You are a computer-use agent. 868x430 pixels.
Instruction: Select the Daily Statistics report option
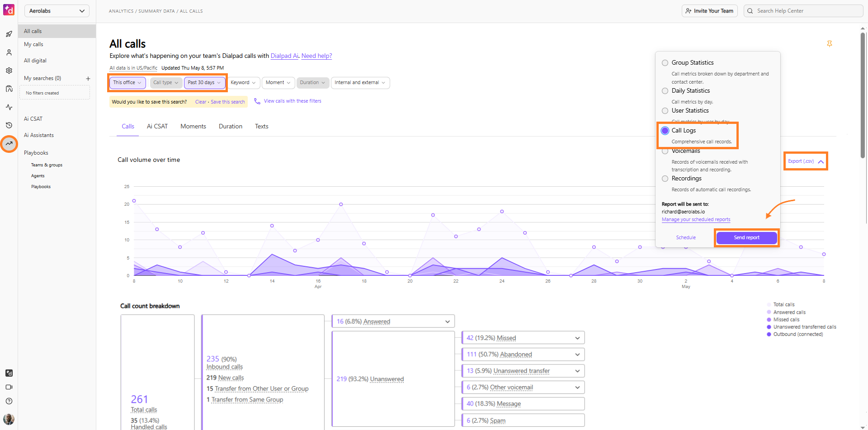point(665,91)
